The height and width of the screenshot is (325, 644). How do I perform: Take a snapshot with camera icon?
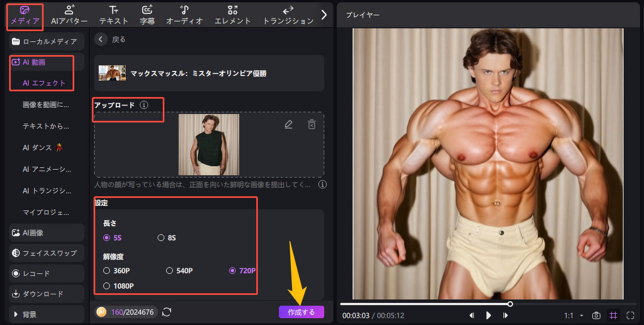tap(596, 315)
